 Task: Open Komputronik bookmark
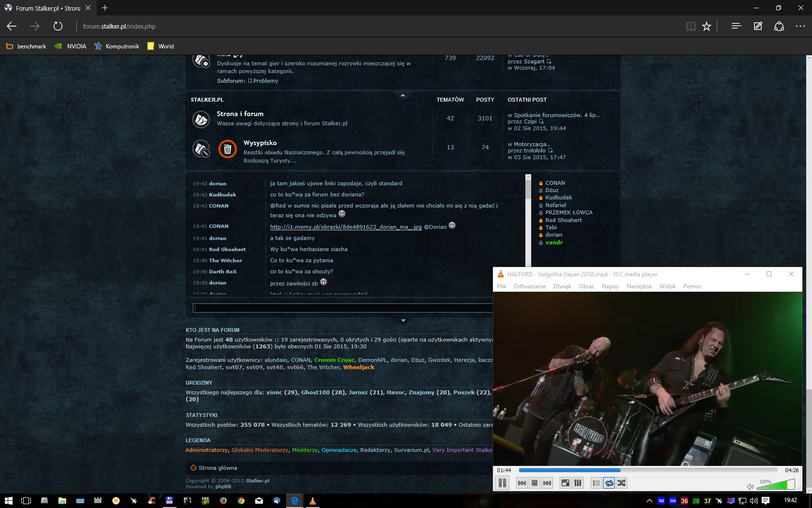click(x=116, y=46)
